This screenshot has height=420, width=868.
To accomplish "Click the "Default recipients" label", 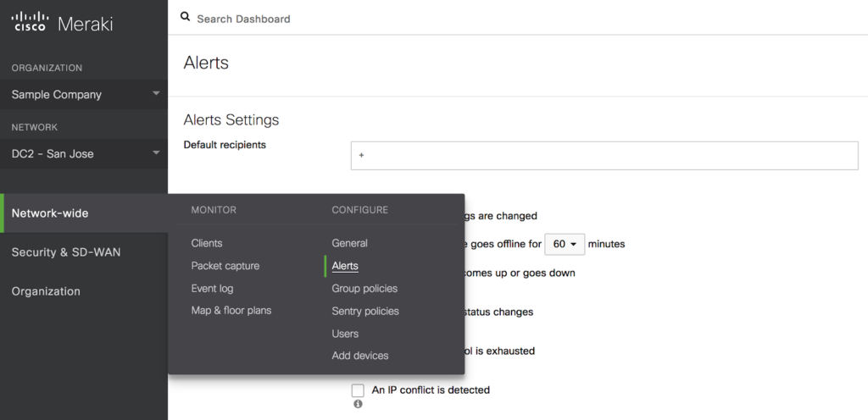I will click(x=225, y=145).
